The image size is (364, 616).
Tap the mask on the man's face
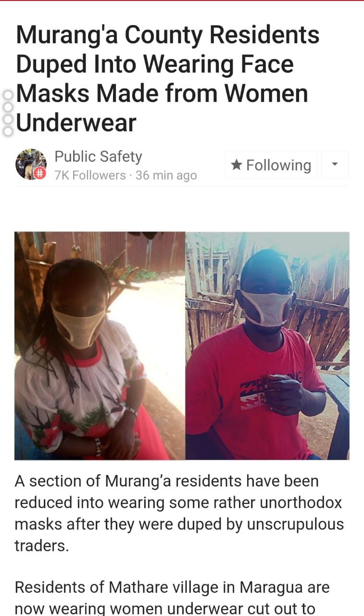coord(266,308)
